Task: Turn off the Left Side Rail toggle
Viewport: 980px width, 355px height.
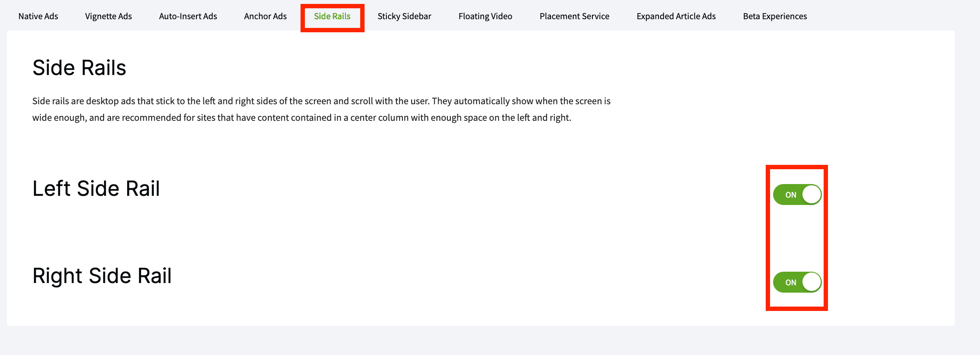Action: [x=797, y=195]
